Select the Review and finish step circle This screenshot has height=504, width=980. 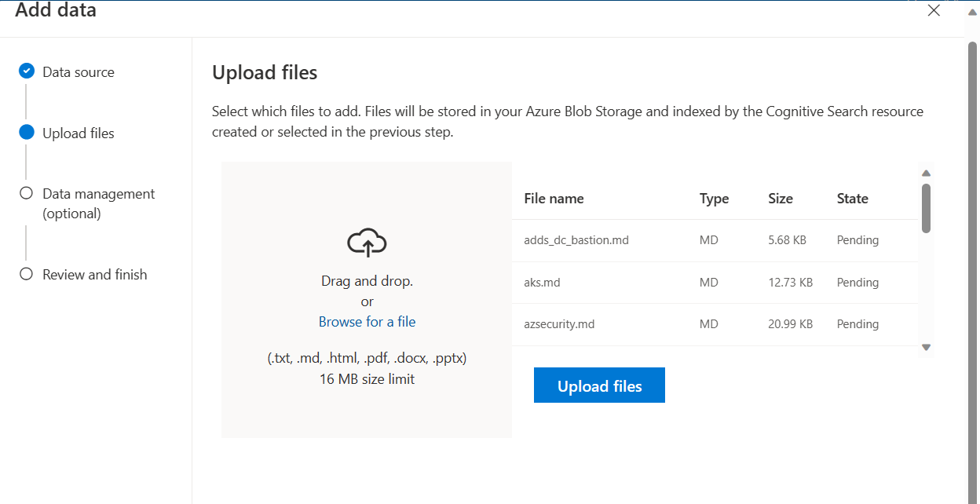26,274
